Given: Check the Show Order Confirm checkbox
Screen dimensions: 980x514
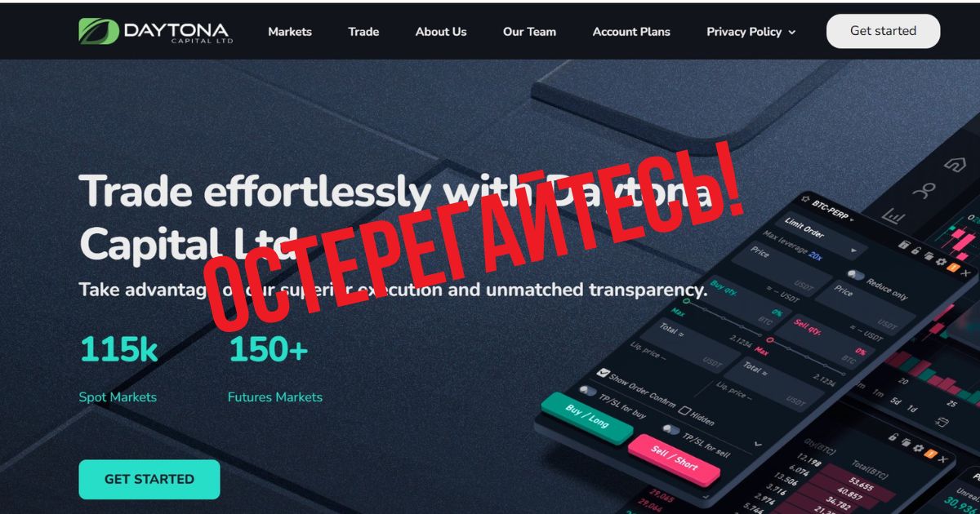Looking at the screenshot, I should (603, 372).
